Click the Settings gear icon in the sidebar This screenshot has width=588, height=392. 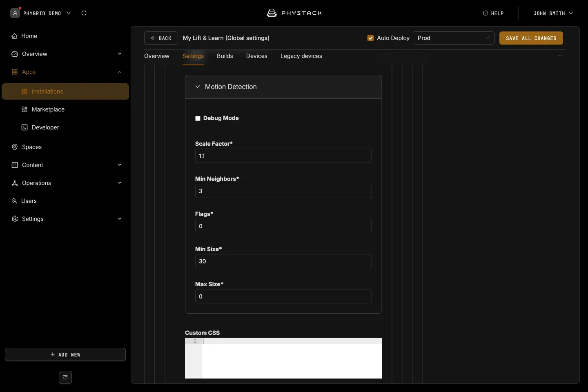tap(15, 219)
